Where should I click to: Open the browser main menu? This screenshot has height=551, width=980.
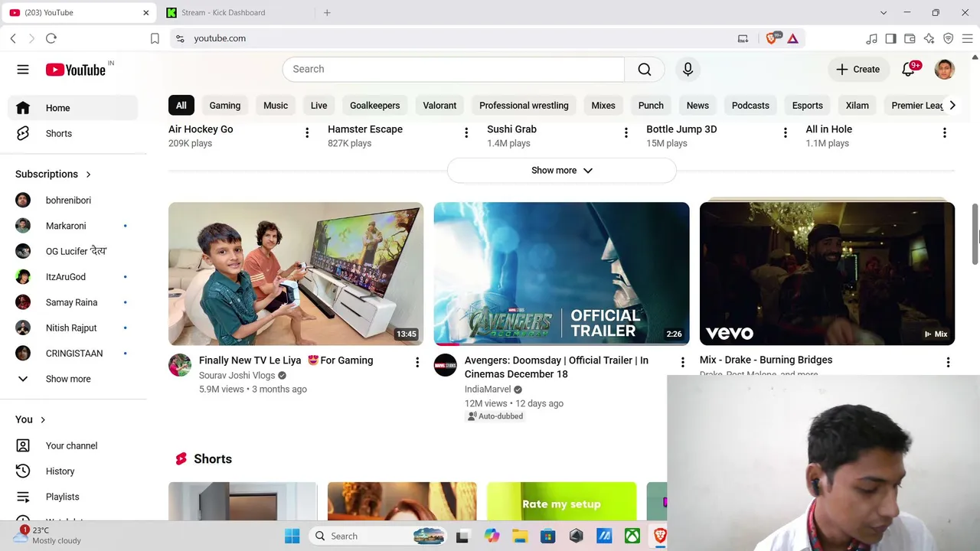967,38
